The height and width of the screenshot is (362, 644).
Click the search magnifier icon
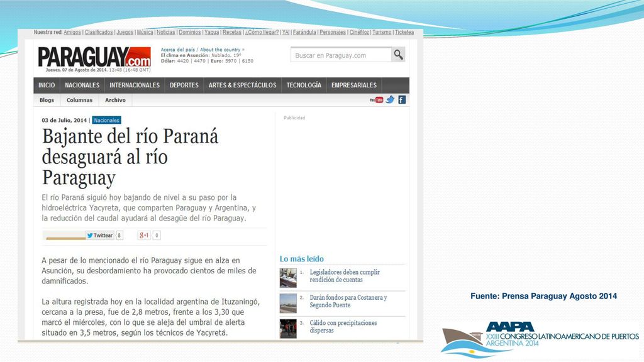398,55
